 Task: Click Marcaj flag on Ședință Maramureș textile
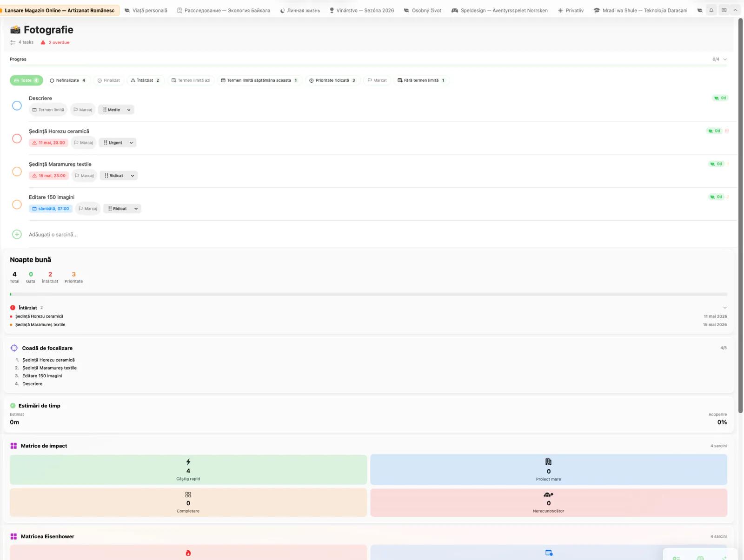[x=84, y=176]
